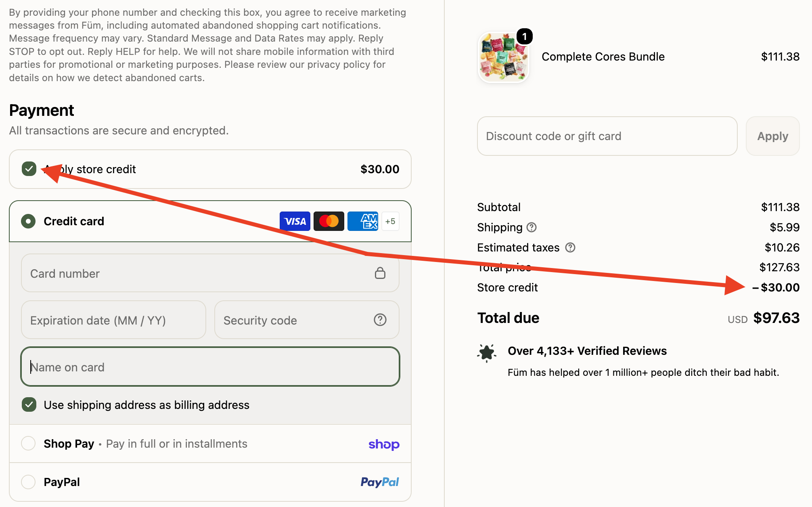Focus the Discount code or gift card field
This screenshot has width=812, height=507.
click(x=607, y=136)
